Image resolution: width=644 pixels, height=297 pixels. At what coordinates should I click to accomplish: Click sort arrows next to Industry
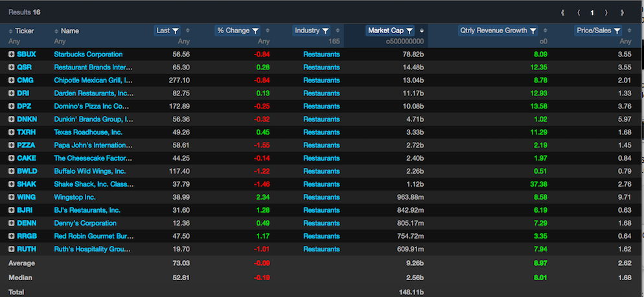coord(338,30)
